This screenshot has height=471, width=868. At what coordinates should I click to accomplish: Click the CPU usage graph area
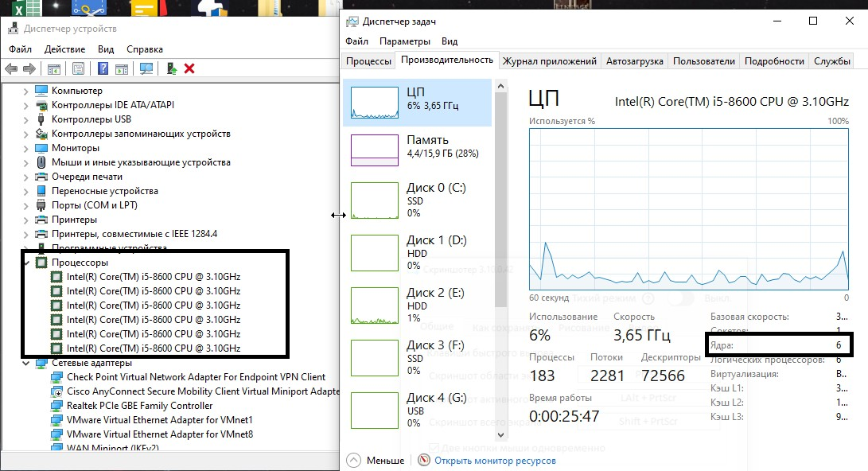tap(689, 209)
